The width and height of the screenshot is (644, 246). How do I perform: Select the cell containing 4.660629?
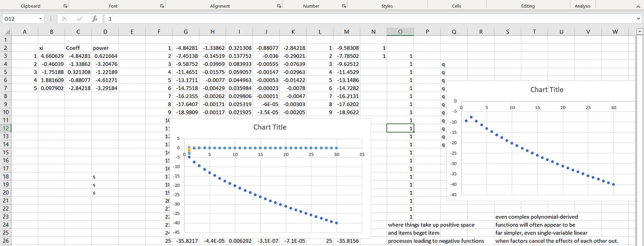[51, 56]
